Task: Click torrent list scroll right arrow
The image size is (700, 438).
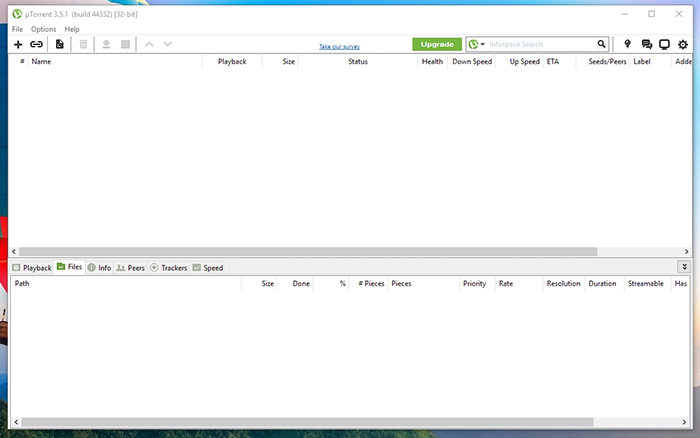Action: pos(687,251)
